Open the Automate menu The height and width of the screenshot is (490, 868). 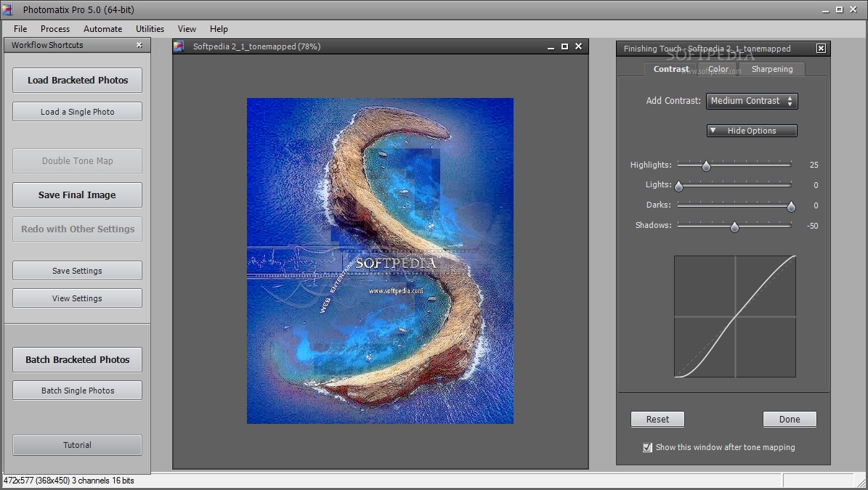[x=102, y=29]
